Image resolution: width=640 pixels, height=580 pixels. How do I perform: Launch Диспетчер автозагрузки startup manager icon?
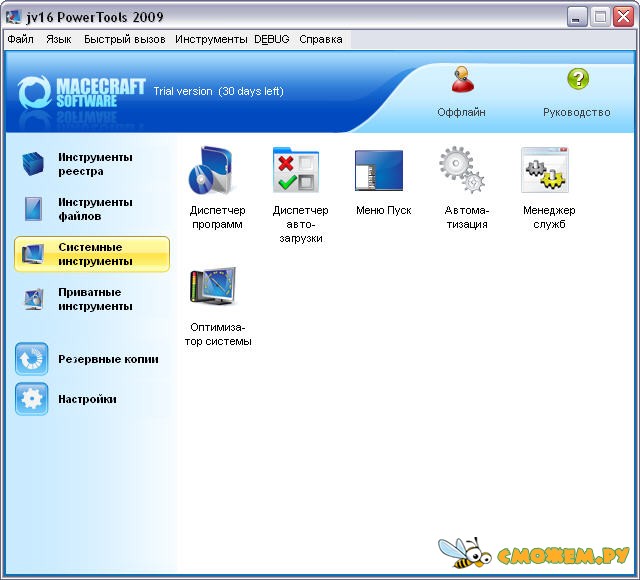click(x=296, y=170)
